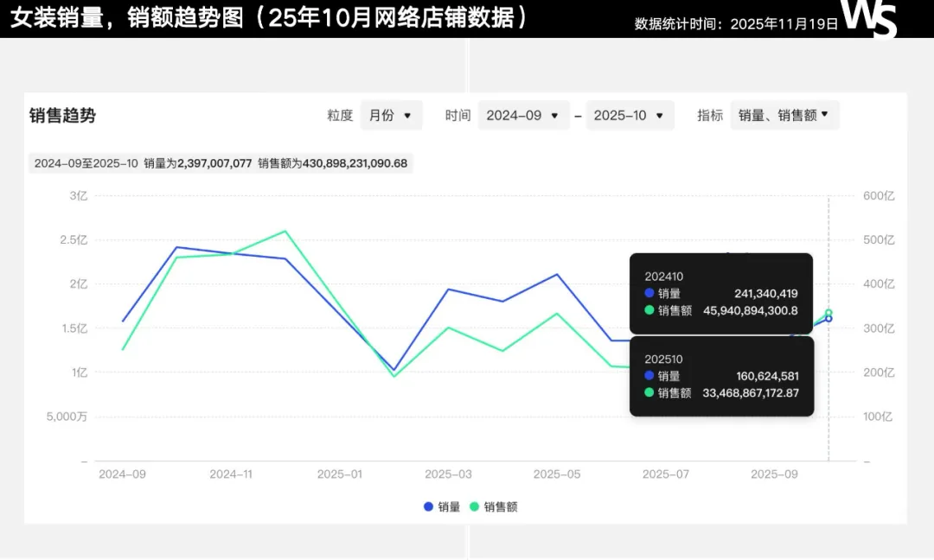Click green 销售额 dot in 202510 tooltip
The width and height of the screenshot is (934, 560).
pyautogui.click(x=649, y=392)
